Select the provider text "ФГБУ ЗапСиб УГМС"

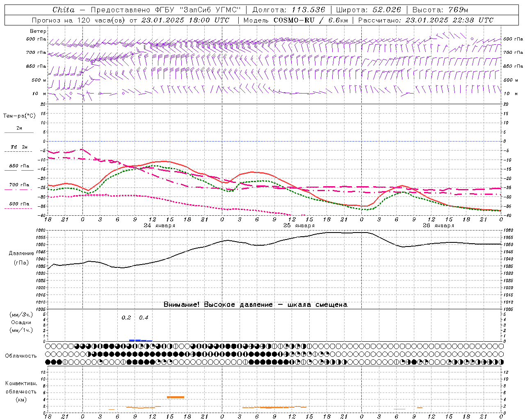tap(198, 10)
